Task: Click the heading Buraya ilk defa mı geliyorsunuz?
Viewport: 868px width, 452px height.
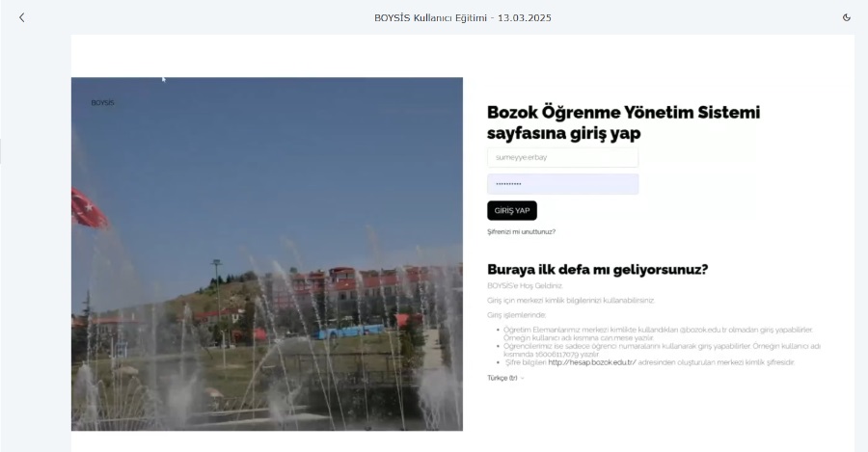Action: 597,270
